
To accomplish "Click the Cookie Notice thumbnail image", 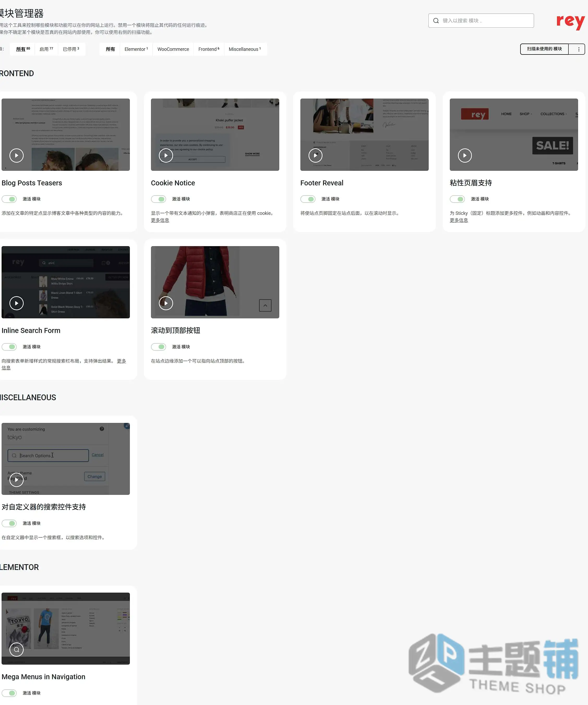I will (215, 135).
